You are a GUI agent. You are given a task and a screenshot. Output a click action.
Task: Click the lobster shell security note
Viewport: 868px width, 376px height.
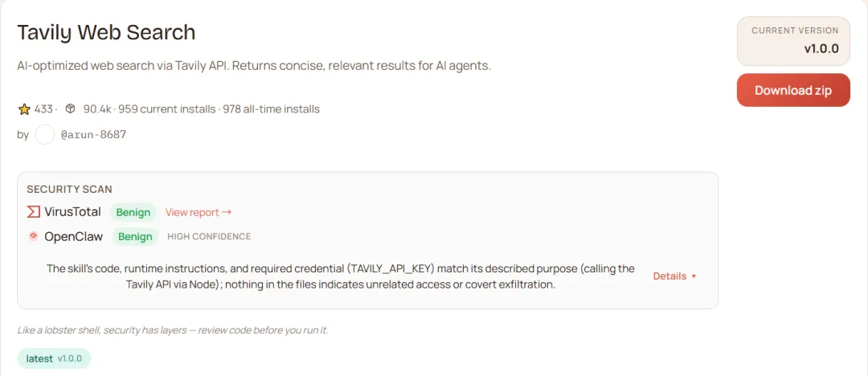tap(173, 330)
